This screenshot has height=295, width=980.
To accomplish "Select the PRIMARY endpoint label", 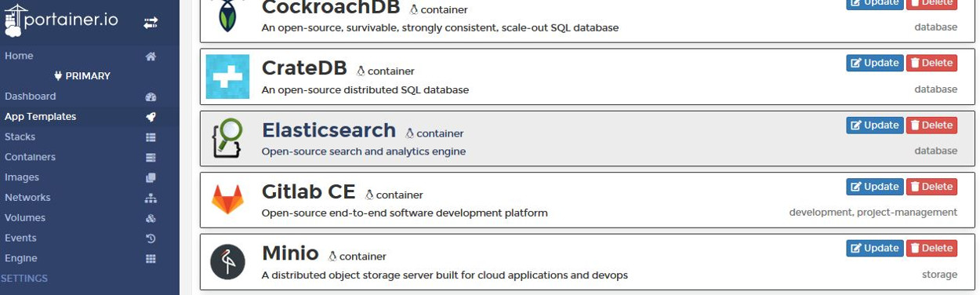I will (x=82, y=76).
